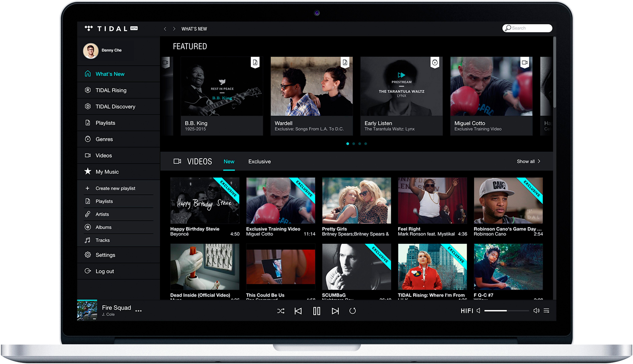The image size is (633, 364).
Task: Open more options for Fire Squad
Action: [139, 311]
